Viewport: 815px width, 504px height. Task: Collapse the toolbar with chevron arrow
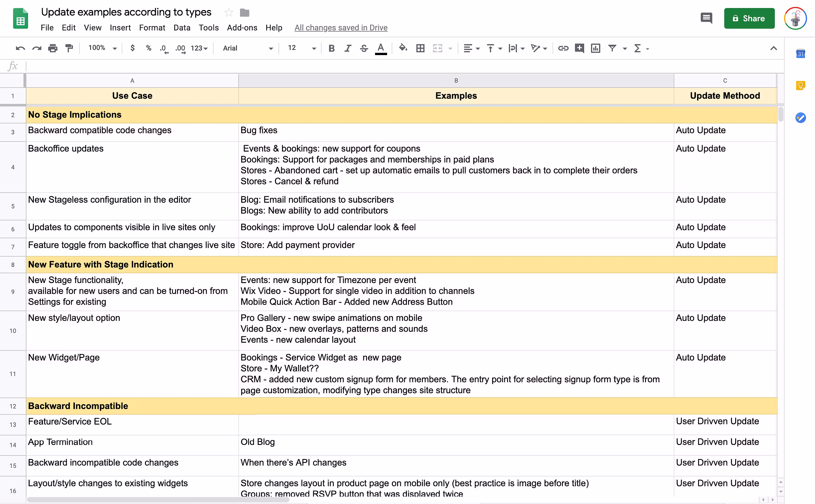774,48
